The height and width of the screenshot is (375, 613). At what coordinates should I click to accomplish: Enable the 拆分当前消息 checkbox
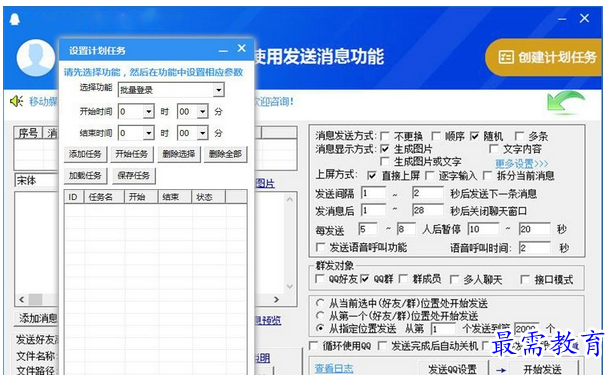click(x=488, y=176)
